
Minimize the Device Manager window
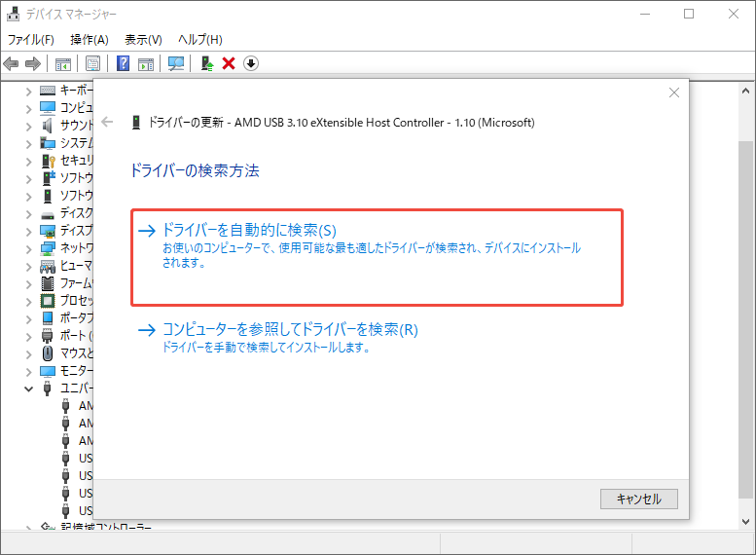tap(645, 14)
